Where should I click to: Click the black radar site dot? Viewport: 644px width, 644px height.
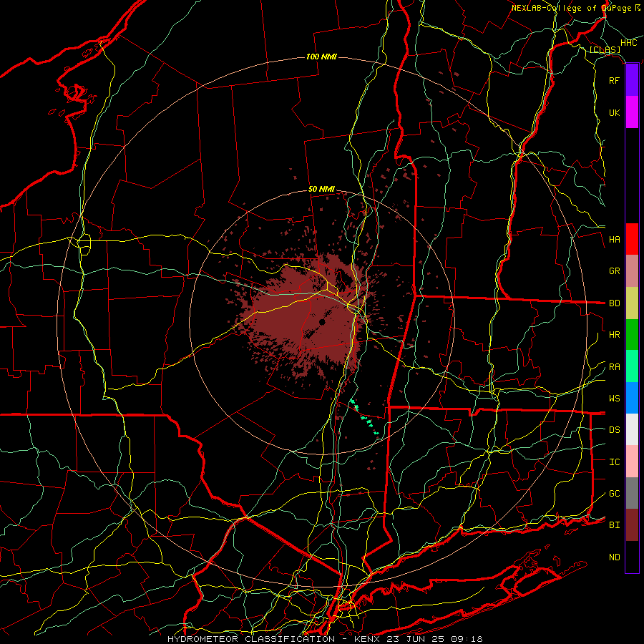pyautogui.click(x=322, y=323)
